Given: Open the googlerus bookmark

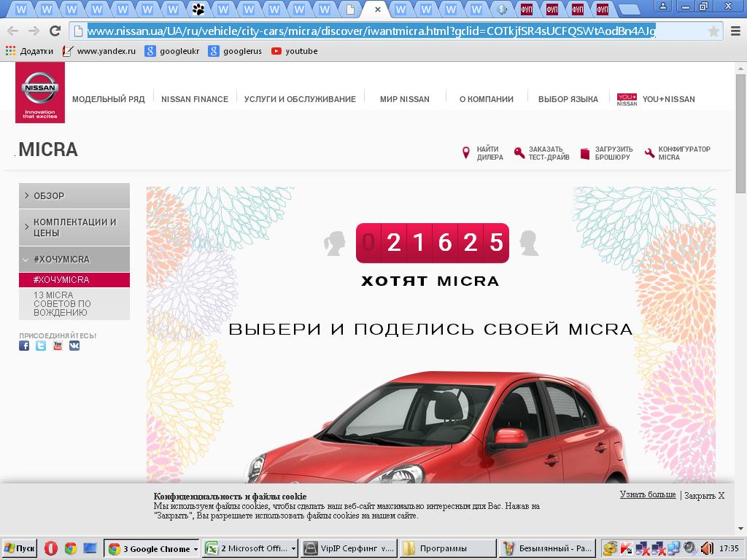Looking at the screenshot, I should pos(236,51).
